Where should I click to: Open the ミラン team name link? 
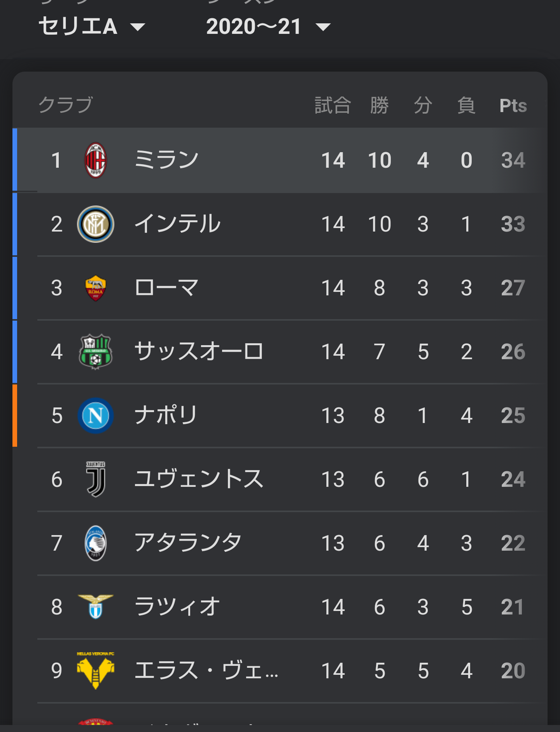tap(166, 160)
